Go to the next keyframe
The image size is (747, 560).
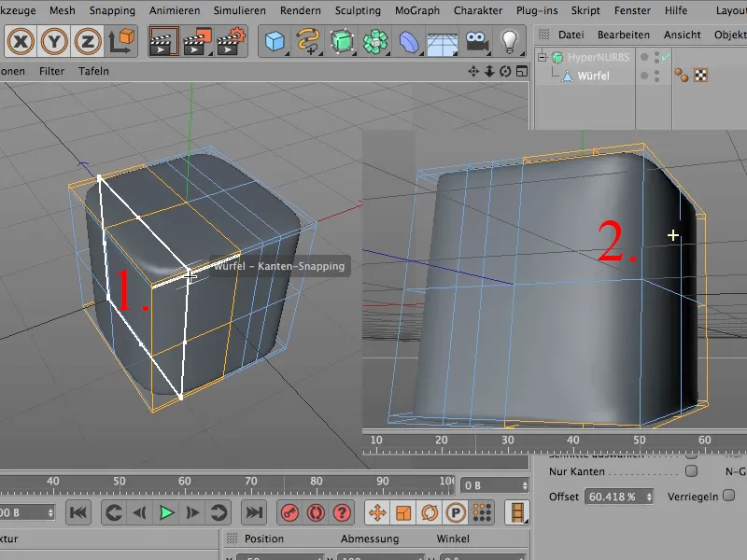[x=218, y=512]
